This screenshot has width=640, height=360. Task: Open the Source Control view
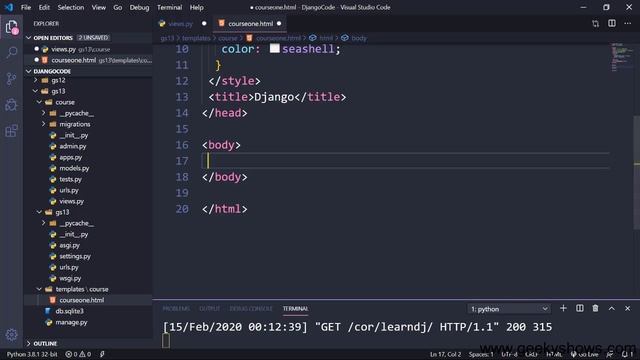[11, 78]
